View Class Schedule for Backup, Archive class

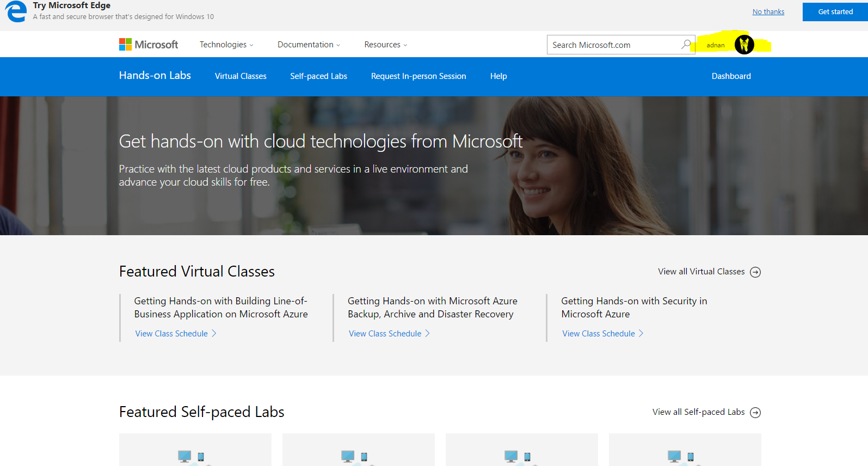[385, 334]
